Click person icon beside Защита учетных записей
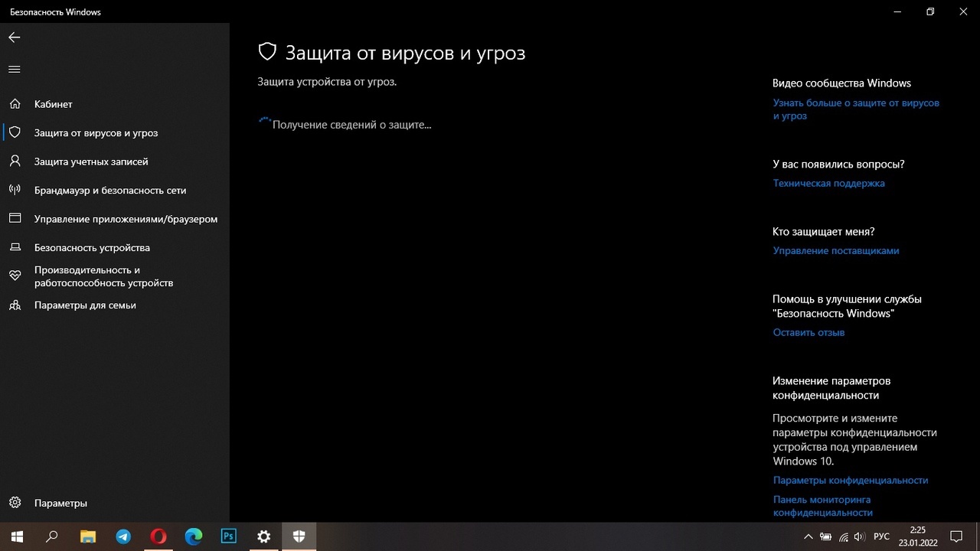Image resolution: width=980 pixels, height=551 pixels. pyautogui.click(x=15, y=161)
